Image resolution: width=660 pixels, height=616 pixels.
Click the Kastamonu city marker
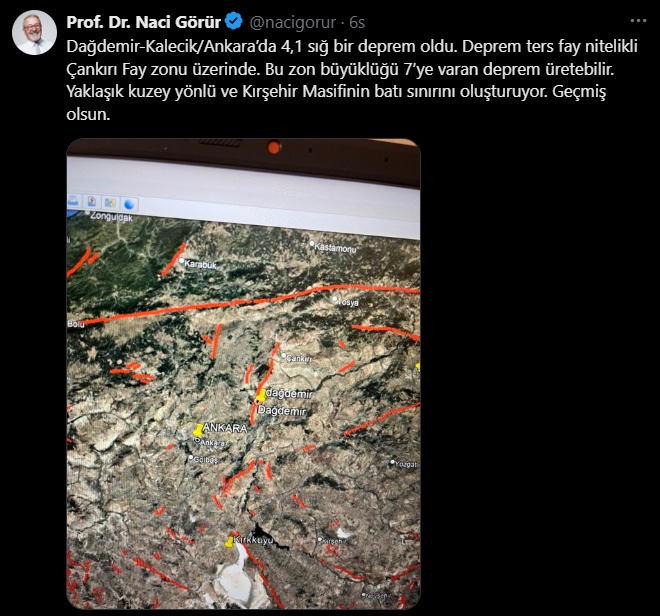pos(312,243)
